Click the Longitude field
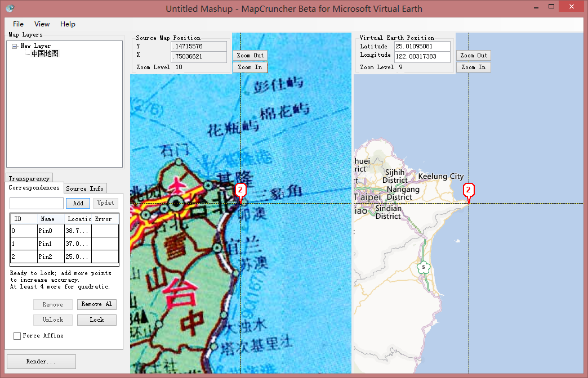Image resolution: width=588 pixels, height=378 pixels. (422, 57)
